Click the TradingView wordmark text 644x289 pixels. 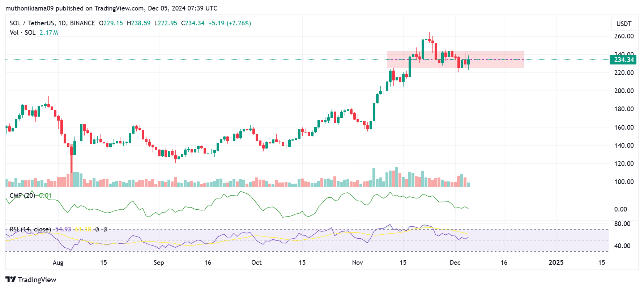(x=37, y=280)
